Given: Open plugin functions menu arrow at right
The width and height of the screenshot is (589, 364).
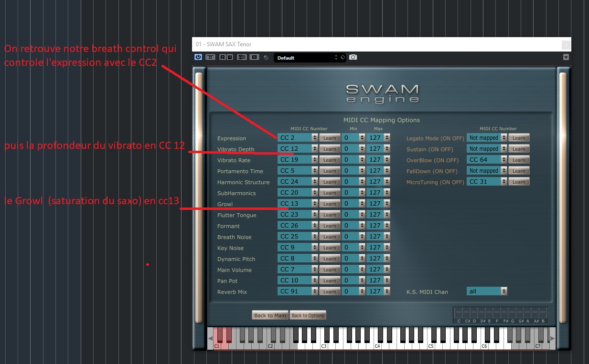Looking at the screenshot, I should tap(566, 57).
